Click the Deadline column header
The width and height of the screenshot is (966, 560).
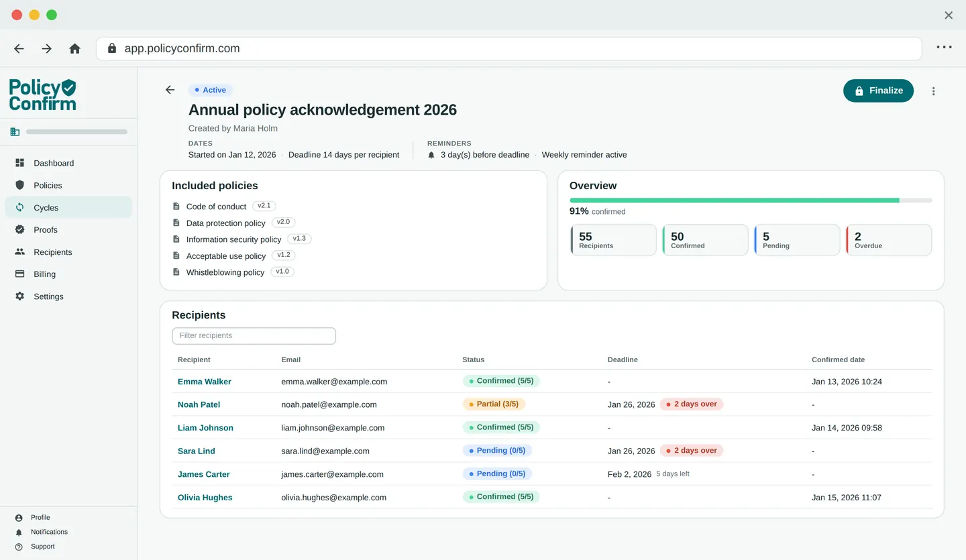(623, 359)
